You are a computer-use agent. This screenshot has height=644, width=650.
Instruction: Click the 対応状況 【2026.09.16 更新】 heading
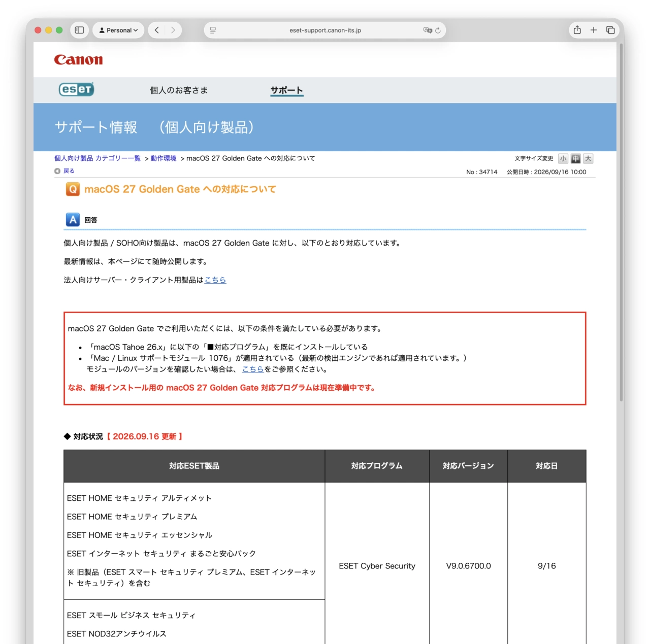coord(123,436)
